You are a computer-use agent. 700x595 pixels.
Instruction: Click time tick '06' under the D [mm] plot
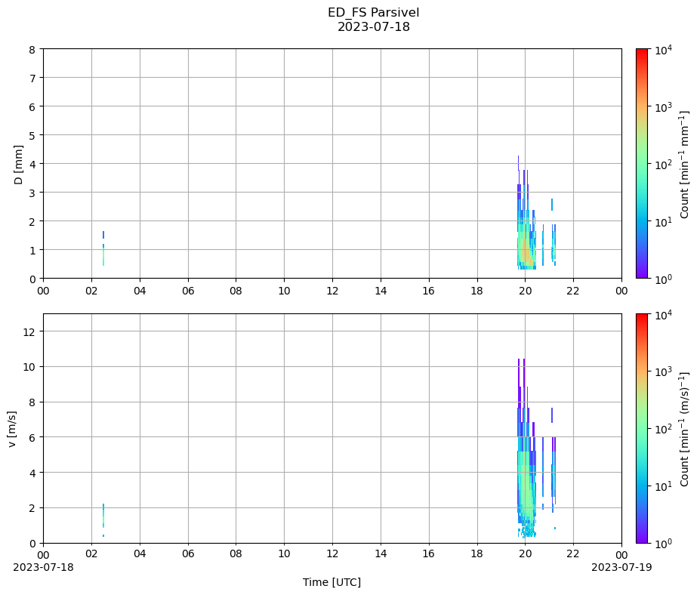tap(188, 291)
